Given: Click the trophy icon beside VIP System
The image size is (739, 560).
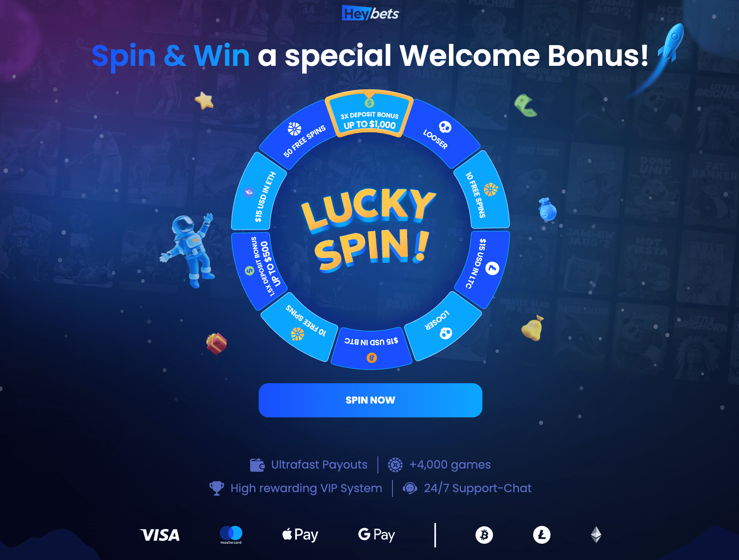Looking at the screenshot, I should [217, 488].
